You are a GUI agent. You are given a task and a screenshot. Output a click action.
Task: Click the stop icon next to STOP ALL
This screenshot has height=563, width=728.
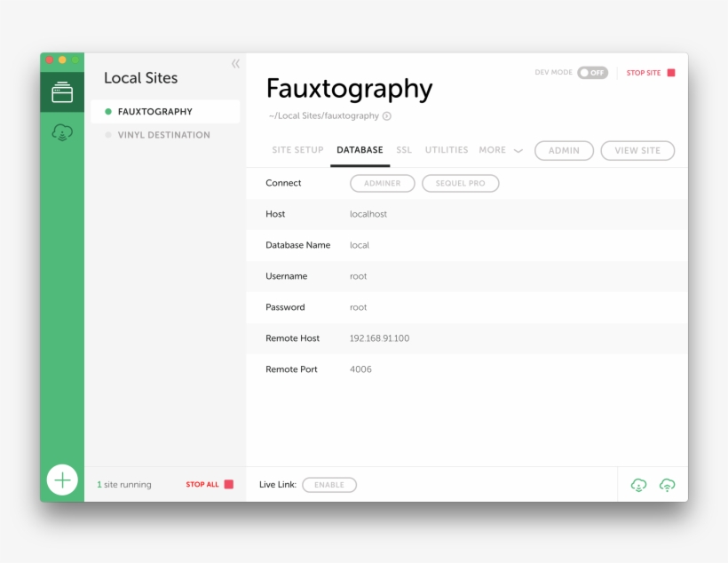coord(230,484)
